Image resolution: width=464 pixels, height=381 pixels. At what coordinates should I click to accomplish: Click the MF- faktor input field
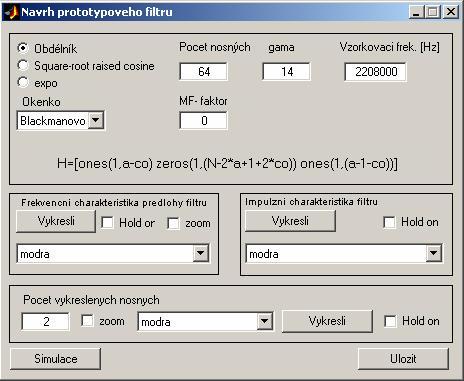click(203, 120)
